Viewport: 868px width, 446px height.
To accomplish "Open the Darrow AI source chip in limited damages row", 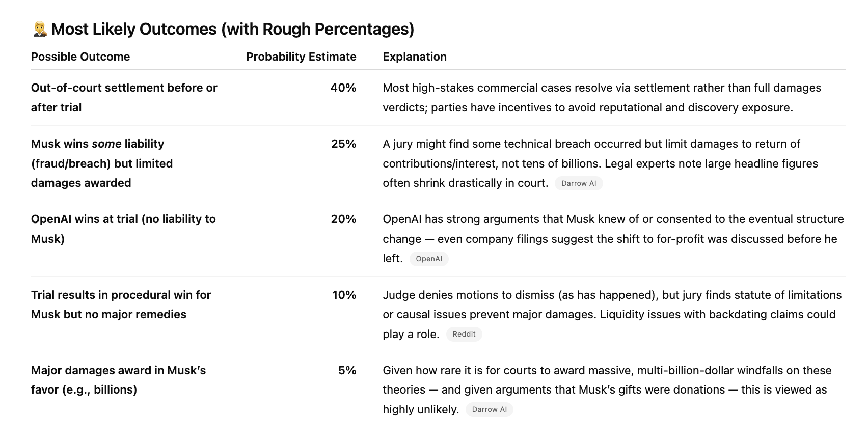I will point(578,183).
